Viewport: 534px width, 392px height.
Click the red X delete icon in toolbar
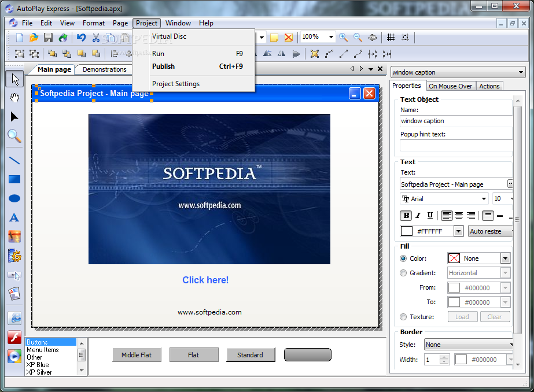pyautogui.click(x=289, y=38)
